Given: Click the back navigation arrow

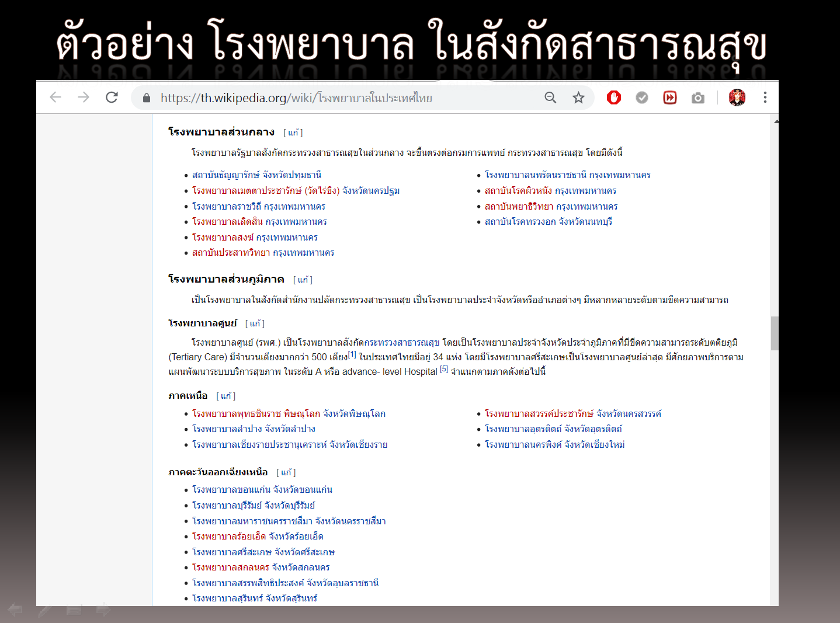Looking at the screenshot, I should [55, 97].
